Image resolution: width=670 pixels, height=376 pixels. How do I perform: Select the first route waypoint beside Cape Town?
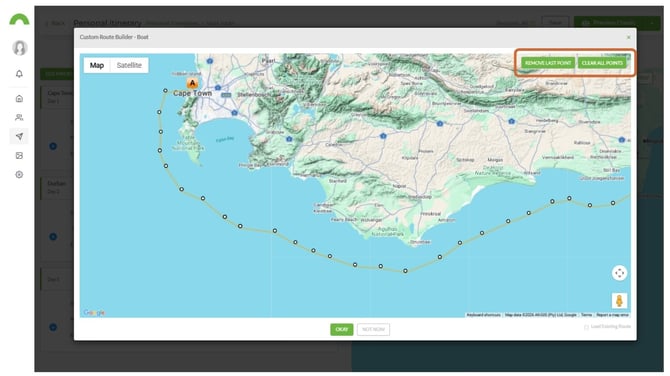click(165, 91)
